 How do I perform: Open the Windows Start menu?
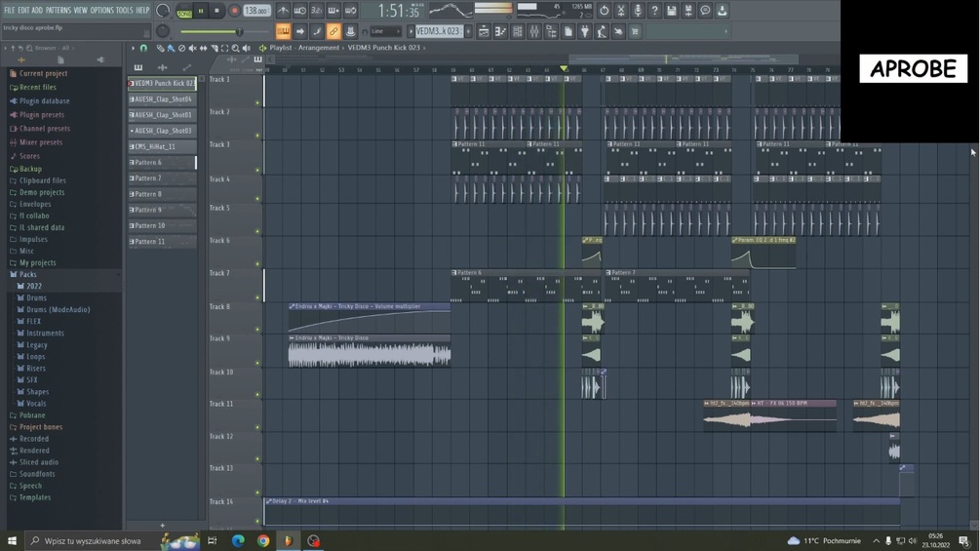coord(12,540)
